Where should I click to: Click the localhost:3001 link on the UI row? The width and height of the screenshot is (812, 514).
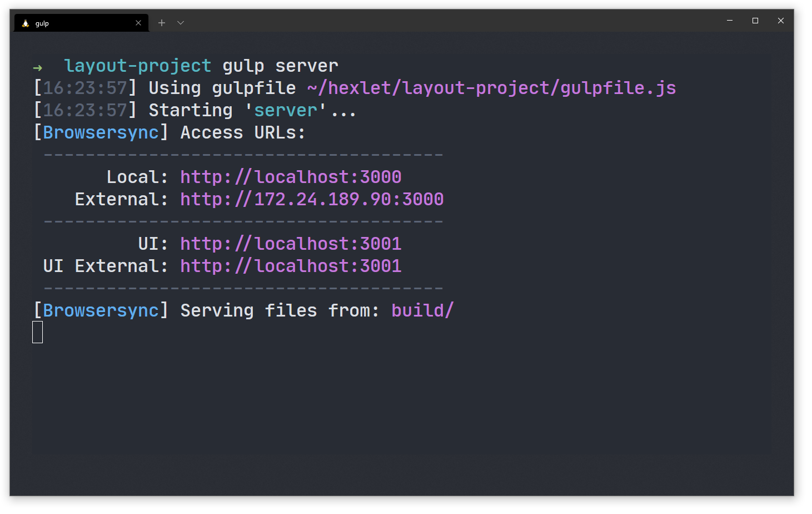tap(291, 244)
